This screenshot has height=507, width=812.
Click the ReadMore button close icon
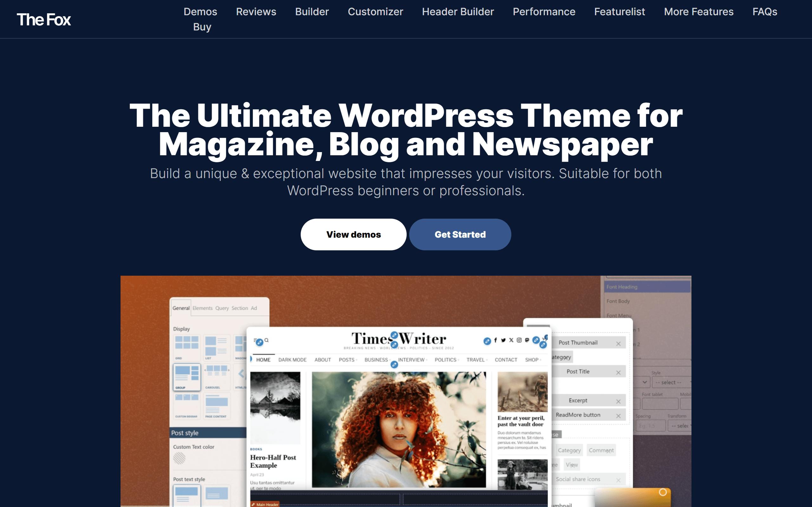(x=618, y=416)
